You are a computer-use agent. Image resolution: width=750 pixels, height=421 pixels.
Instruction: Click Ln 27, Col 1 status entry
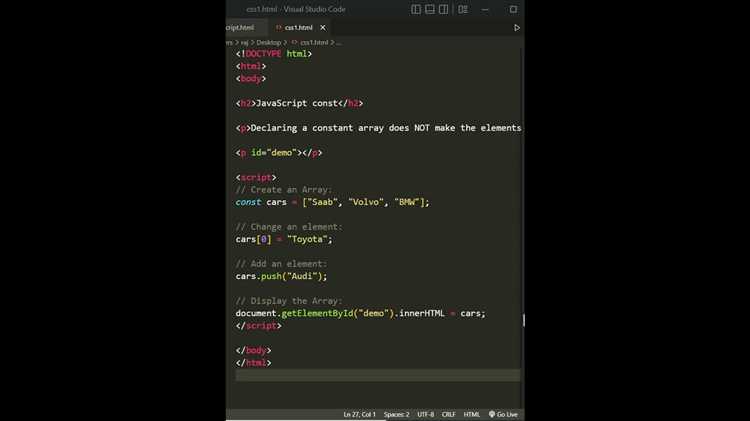pyautogui.click(x=359, y=414)
